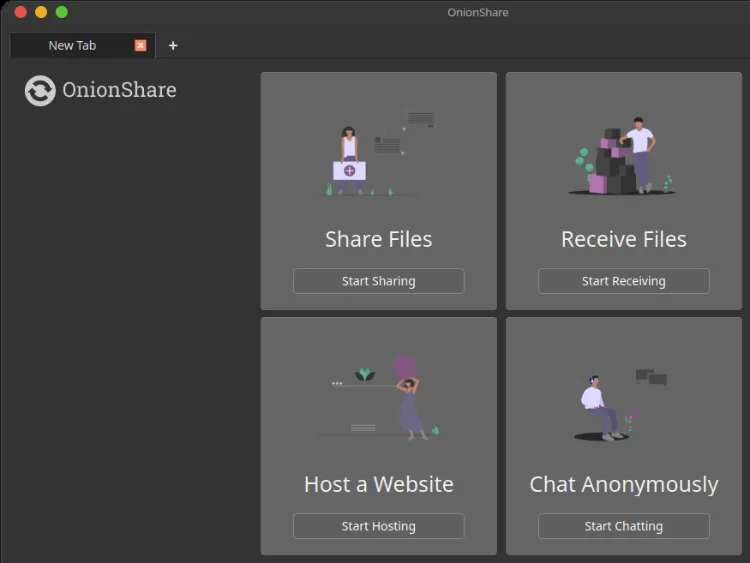
Task: Click the Receive Files heading
Action: tap(623, 239)
